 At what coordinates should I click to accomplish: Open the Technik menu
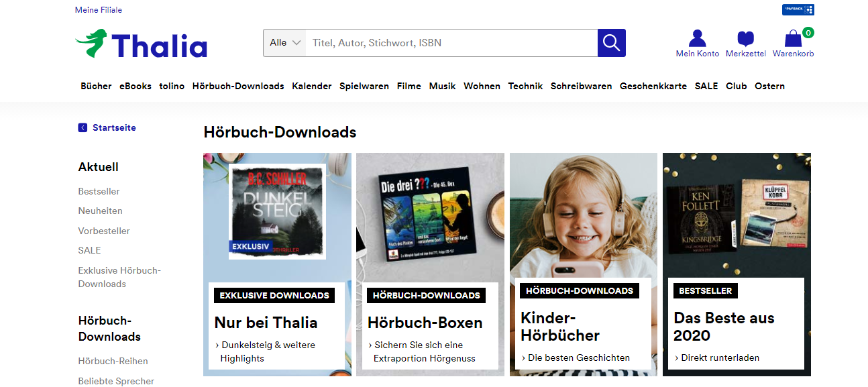[x=525, y=86]
